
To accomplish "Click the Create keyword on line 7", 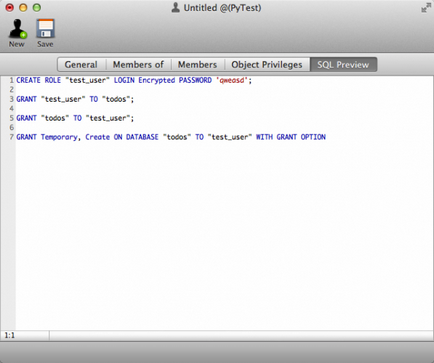I will [x=98, y=137].
